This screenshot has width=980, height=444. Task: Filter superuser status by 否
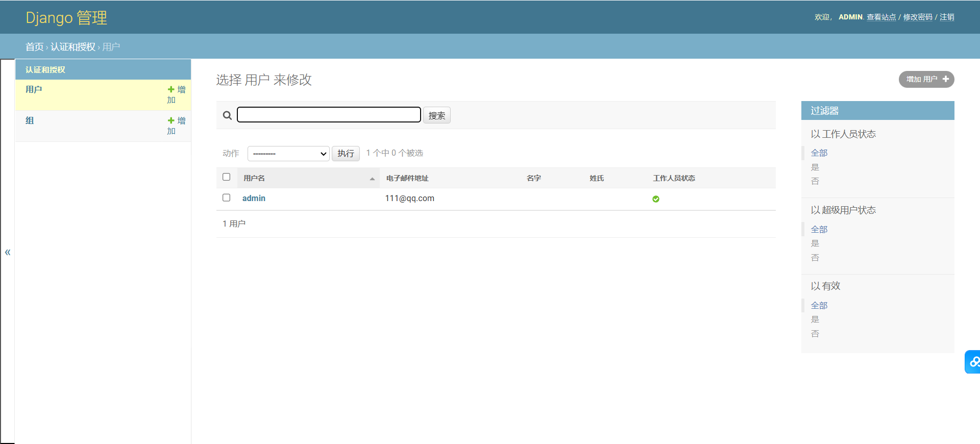815,258
